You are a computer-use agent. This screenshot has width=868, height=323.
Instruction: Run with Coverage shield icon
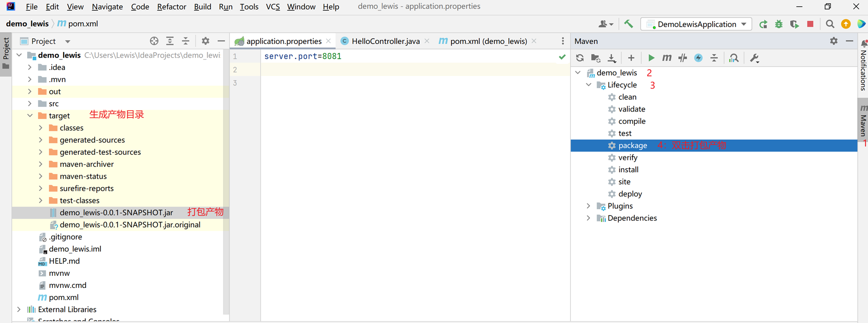795,24
